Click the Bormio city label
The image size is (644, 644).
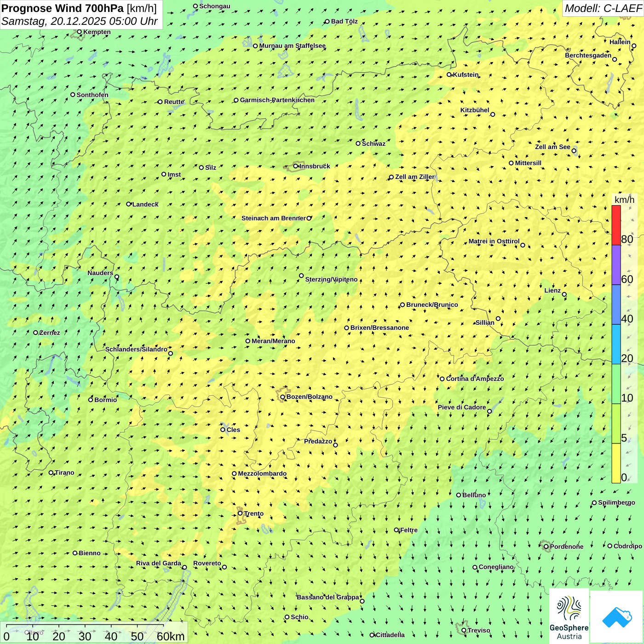coord(105,400)
